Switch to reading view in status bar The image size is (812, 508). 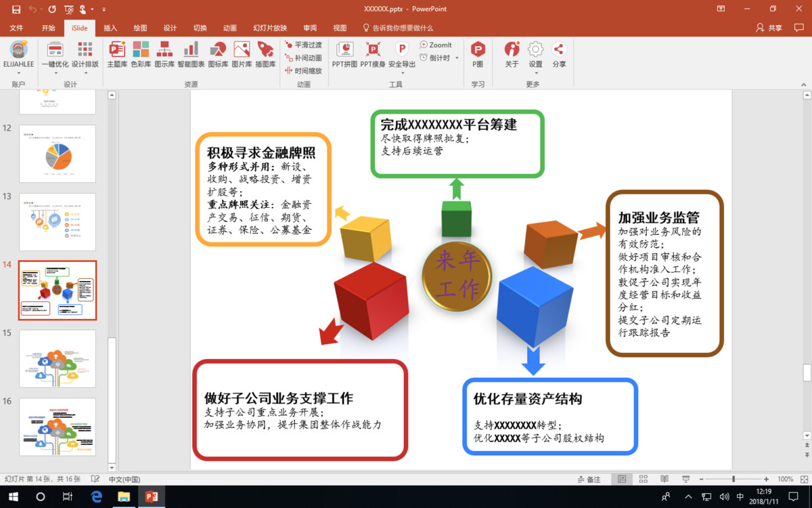tap(664, 480)
